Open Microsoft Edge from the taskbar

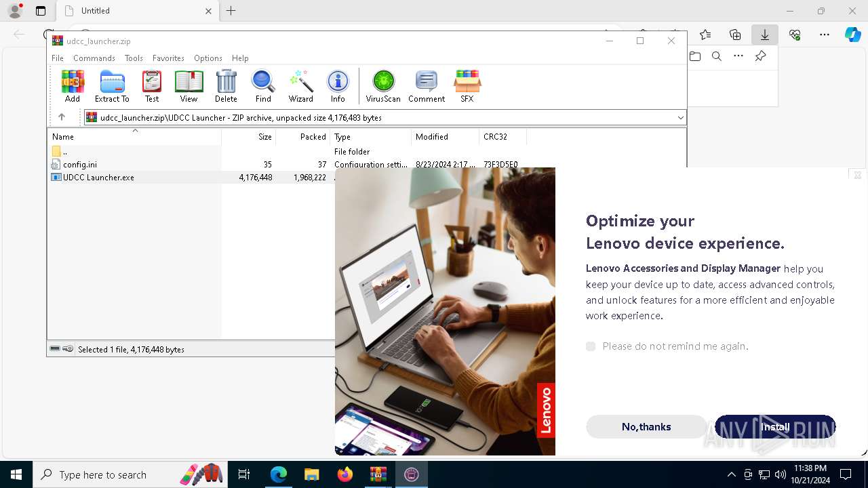point(279,474)
